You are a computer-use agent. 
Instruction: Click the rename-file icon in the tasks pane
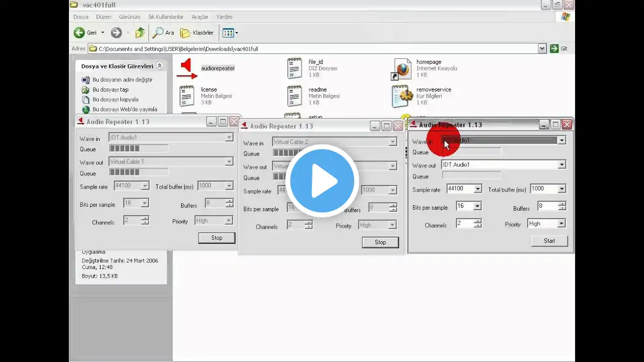click(86, 79)
